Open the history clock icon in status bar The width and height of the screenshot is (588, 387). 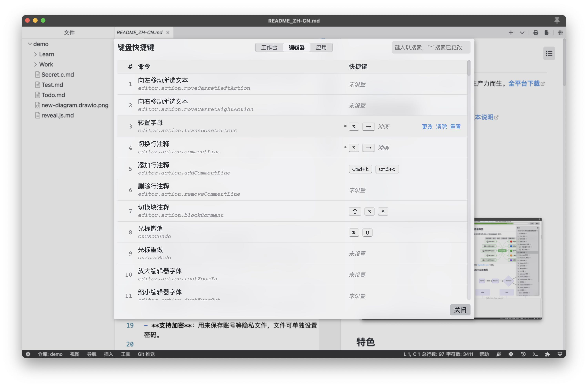coord(523,354)
